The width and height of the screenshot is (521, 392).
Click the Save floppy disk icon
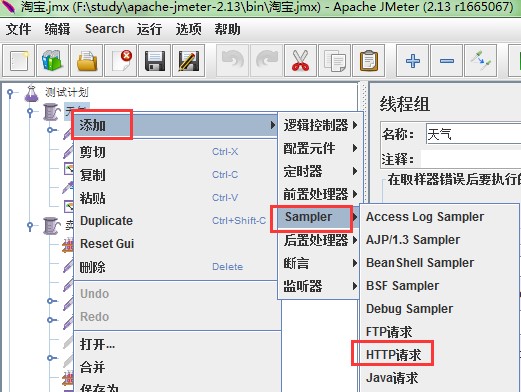click(x=155, y=61)
